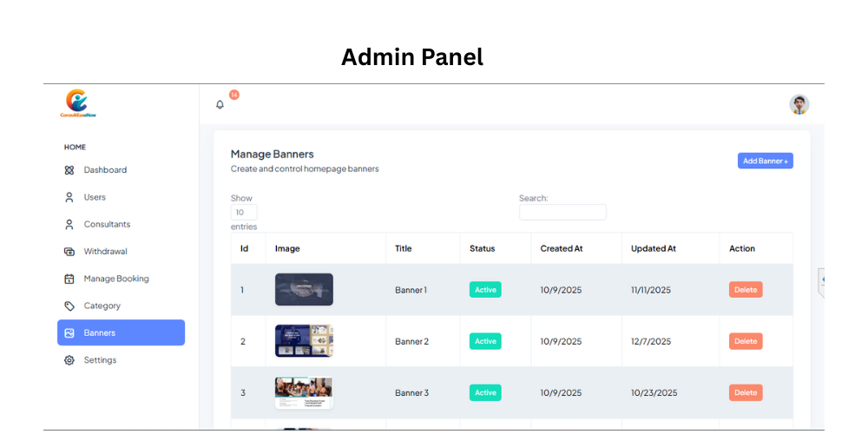Open the Show entries count selector
Viewport: 868px width, 434px height.
244,212
